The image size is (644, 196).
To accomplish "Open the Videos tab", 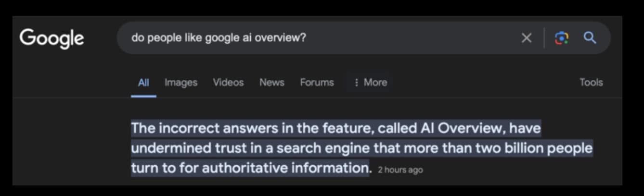I will tap(228, 83).
